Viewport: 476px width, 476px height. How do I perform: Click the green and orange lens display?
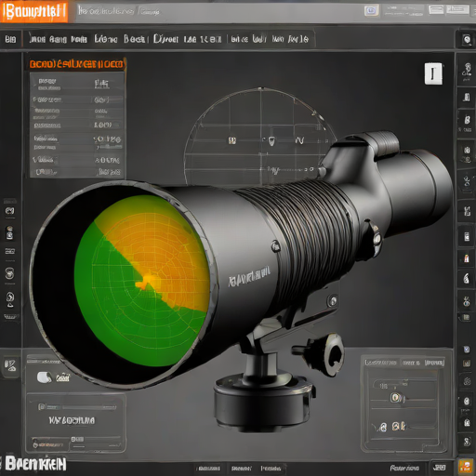pyautogui.click(x=141, y=281)
